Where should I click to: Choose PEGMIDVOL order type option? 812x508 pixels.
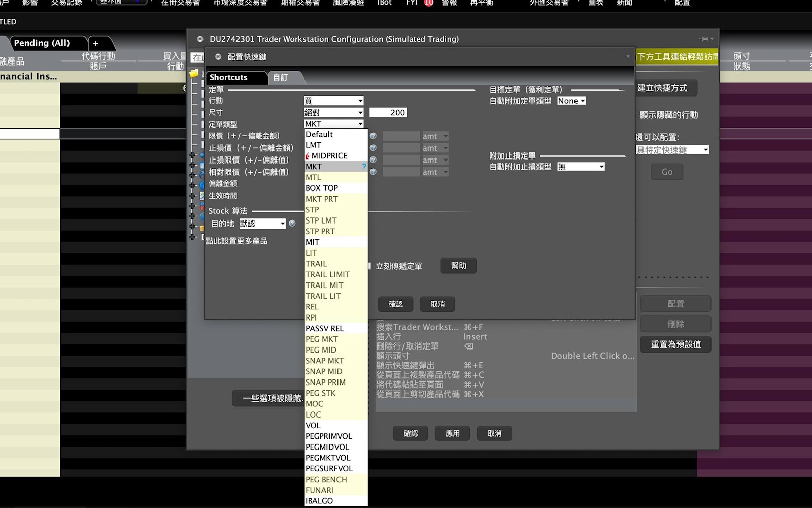click(335, 447)
